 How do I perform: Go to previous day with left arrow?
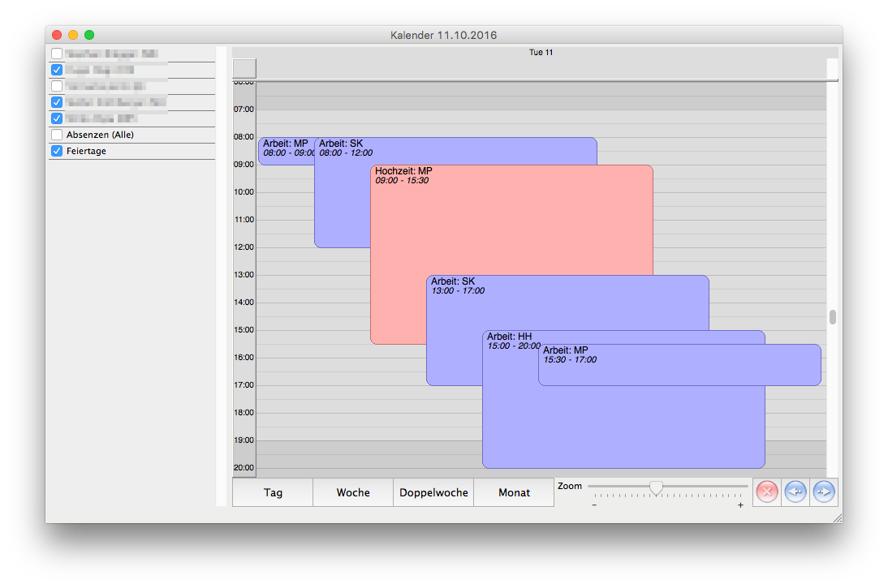coord(795,492)
